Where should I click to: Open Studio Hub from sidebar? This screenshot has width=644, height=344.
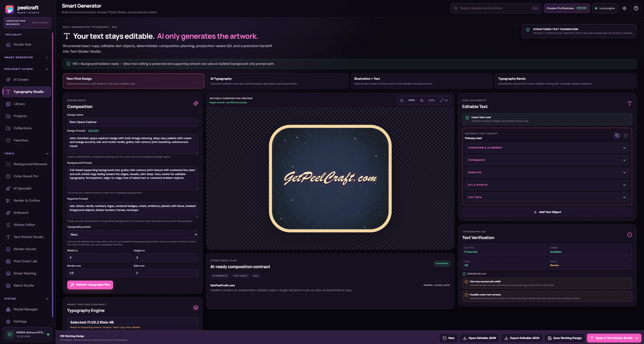(x=27, y=45)
